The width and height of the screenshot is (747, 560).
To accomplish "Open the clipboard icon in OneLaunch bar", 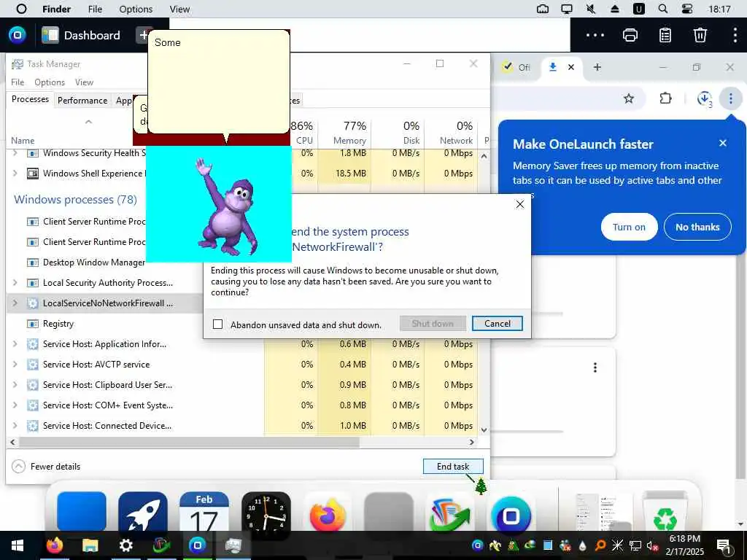I will [665, 35].
